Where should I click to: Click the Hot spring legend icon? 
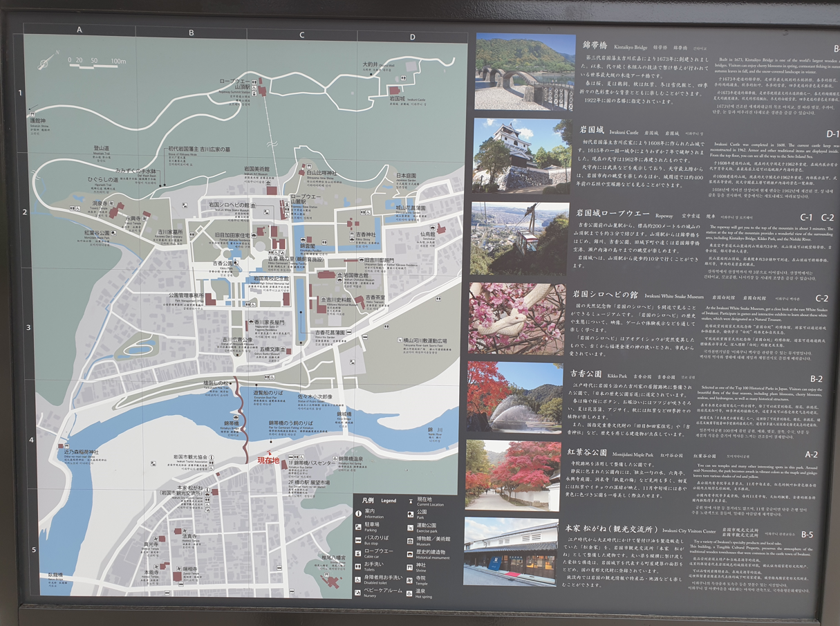[411, 593]
